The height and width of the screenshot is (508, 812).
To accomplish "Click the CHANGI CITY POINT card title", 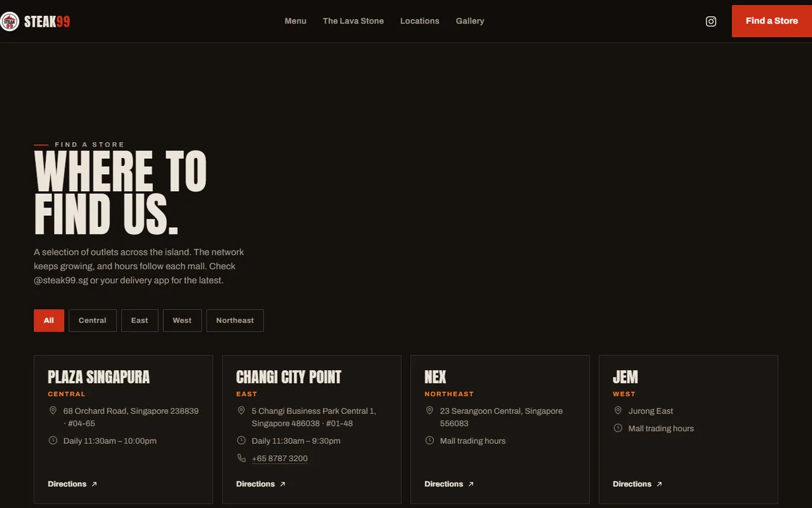I will point(289,377).
